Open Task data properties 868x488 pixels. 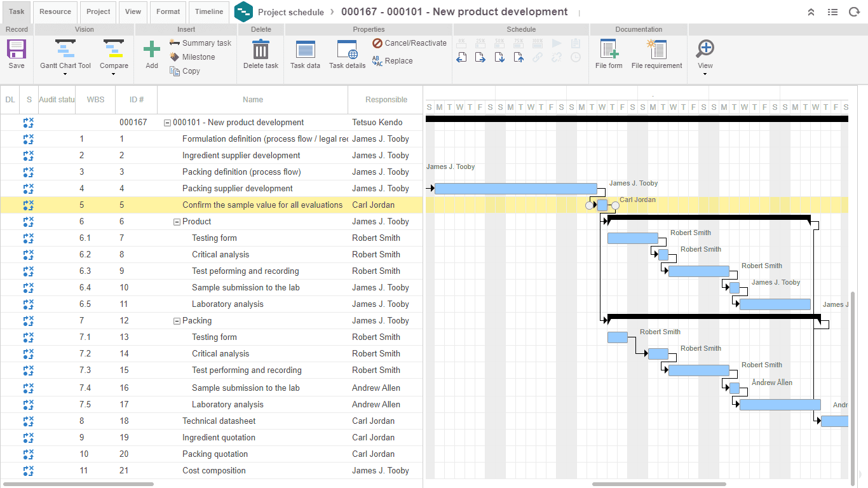[305, 50]
